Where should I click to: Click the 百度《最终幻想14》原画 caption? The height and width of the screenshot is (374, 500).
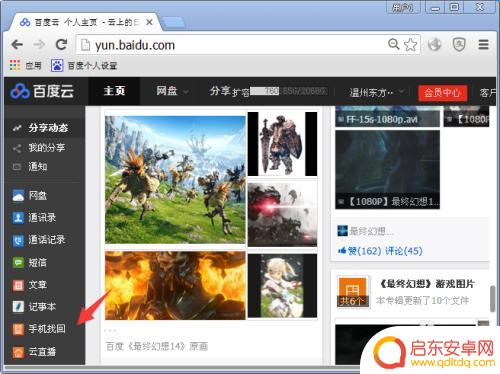click(x=157, y=346)
